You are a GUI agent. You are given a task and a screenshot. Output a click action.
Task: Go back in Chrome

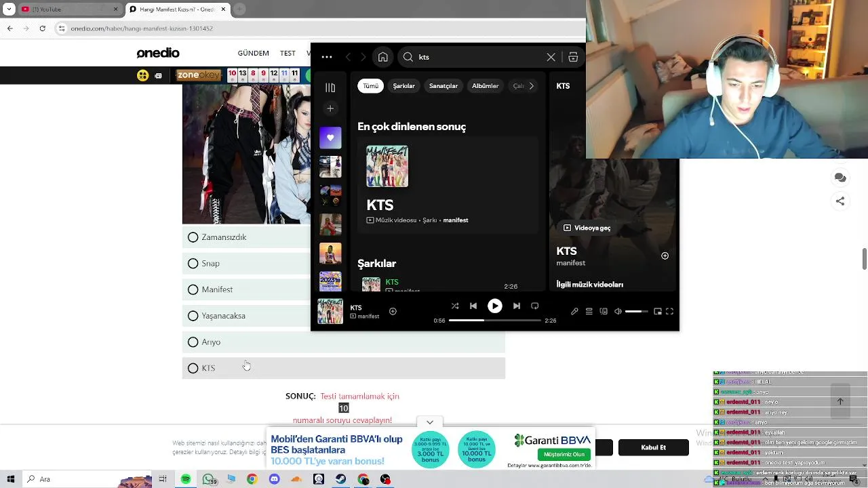(10, 28)
